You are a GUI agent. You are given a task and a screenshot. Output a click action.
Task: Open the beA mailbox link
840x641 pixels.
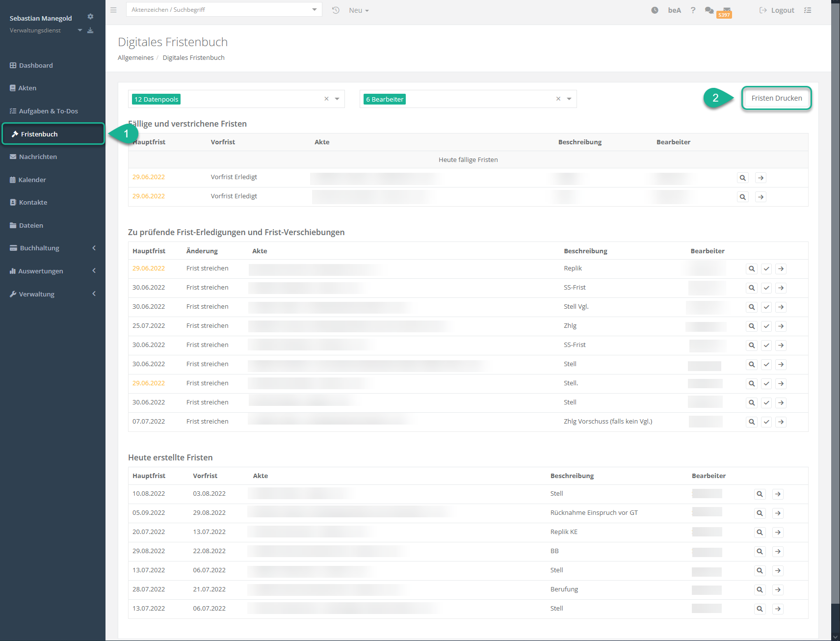[674, 10]
